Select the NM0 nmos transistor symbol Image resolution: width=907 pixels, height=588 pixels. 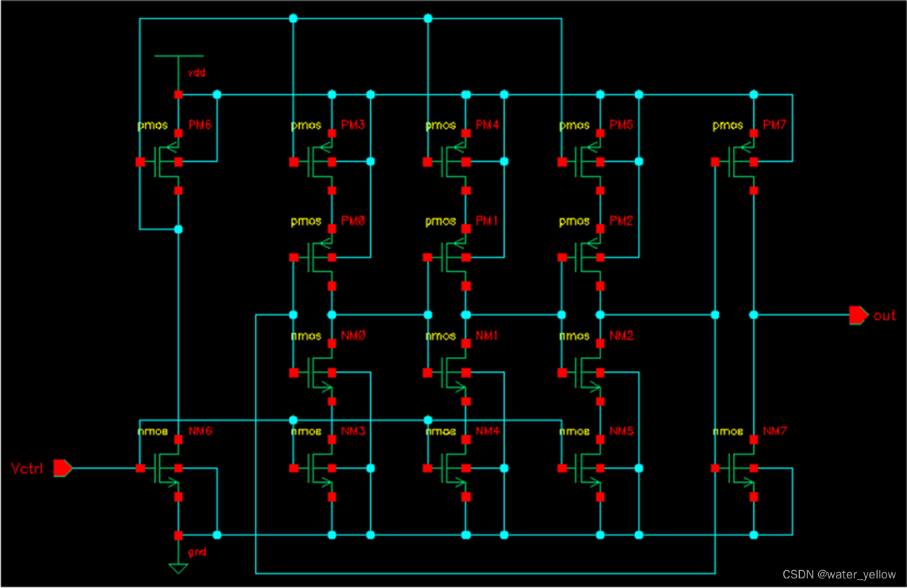[x=316, y=373]
